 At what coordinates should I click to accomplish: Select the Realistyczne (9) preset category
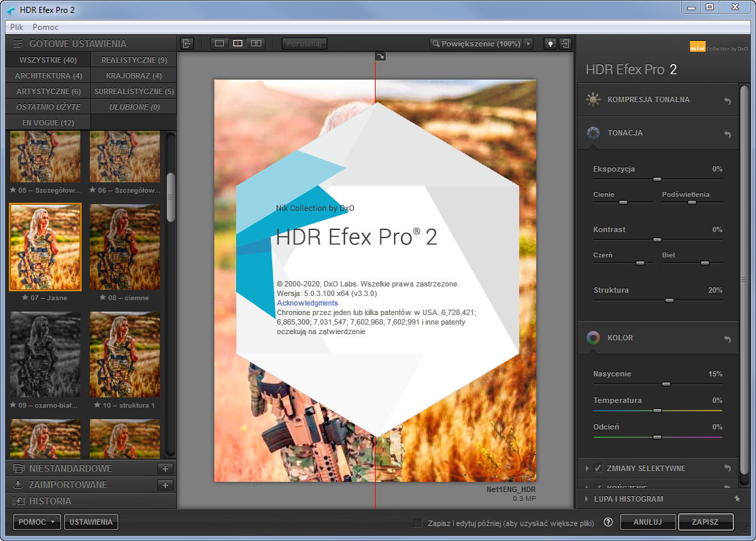(x=134, y=60)
